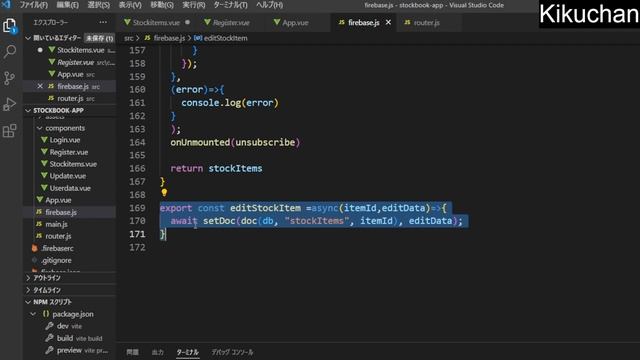Close firebase.js in open editors list
Image resolution: width=640 pixels, height=360 pixels.
pyautogui.click(x=40, y=86)
